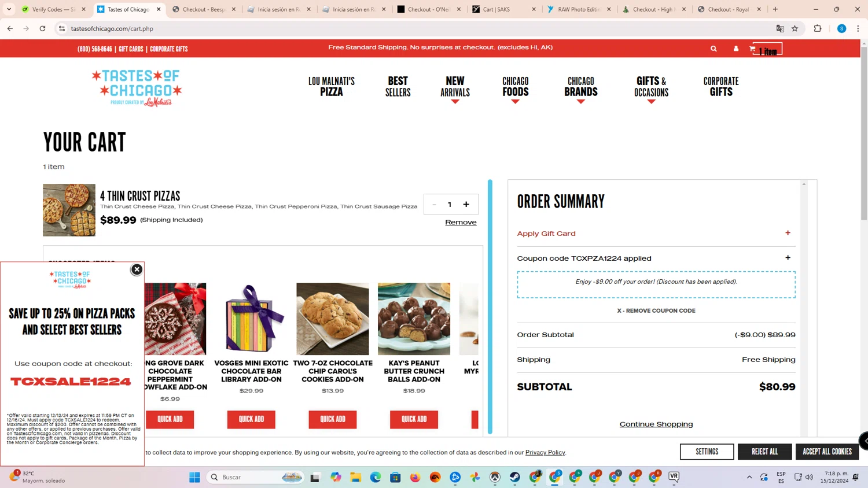Viewport: 868px width, 488px height.
Task: Go back to previous page
Action: click(x=10, y=28)
